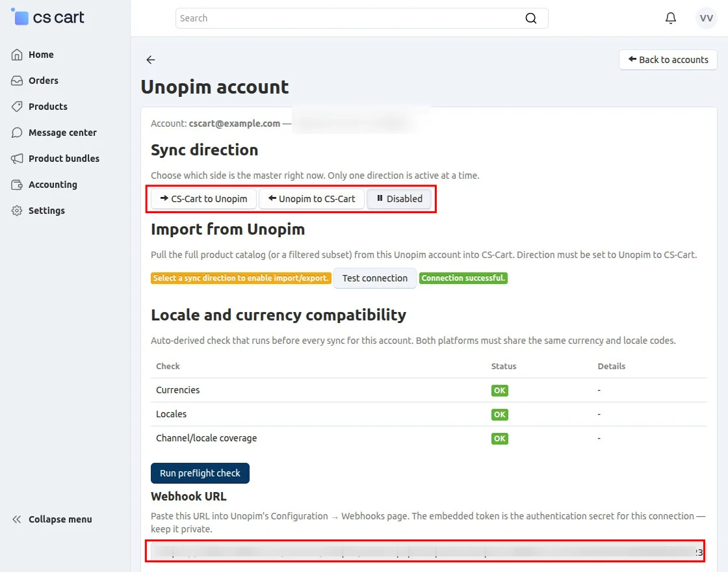Click the Connection successful badge
The image size is (728, 572).
463,278
